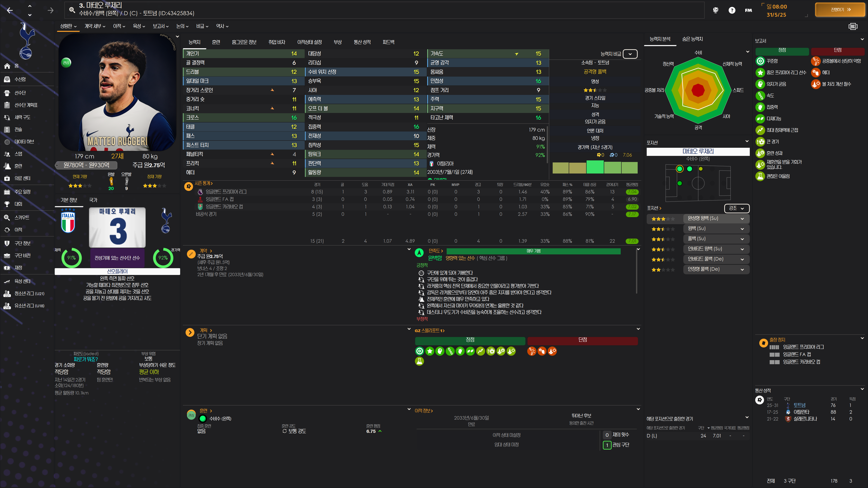Click the search magnifier icon
868x488 pixels.
pyautogui.click(x=72, y=10)
